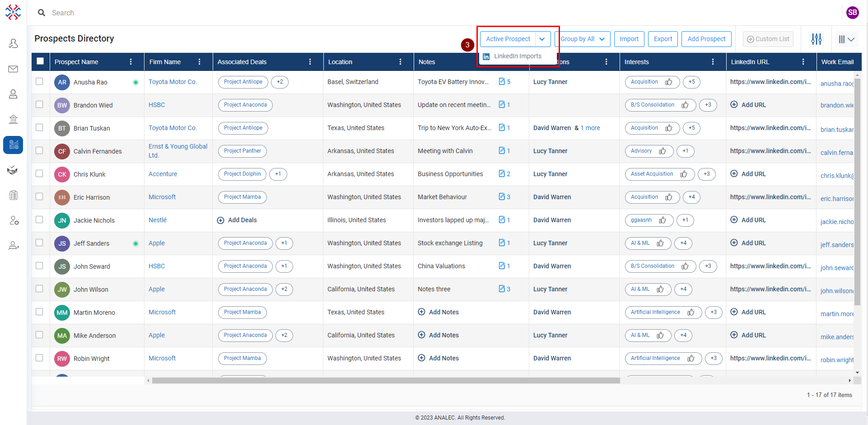The width and height of the screenshot is (868, 425).
Task: Open the Interests column menu
Action: (713, 62)
